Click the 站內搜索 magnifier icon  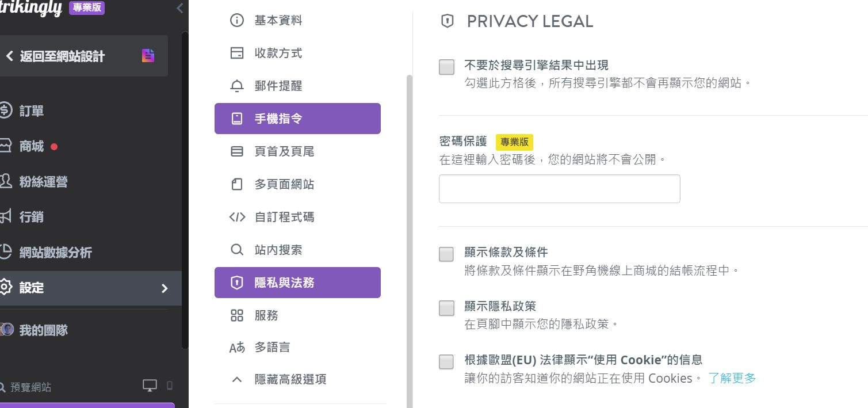(236, 250)
